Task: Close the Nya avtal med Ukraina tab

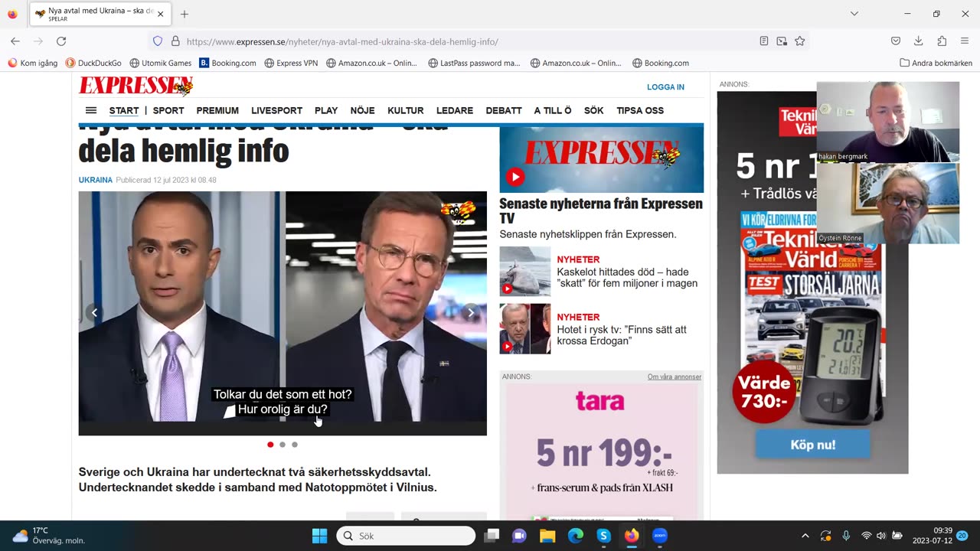Action: click(x=160, y=14)
